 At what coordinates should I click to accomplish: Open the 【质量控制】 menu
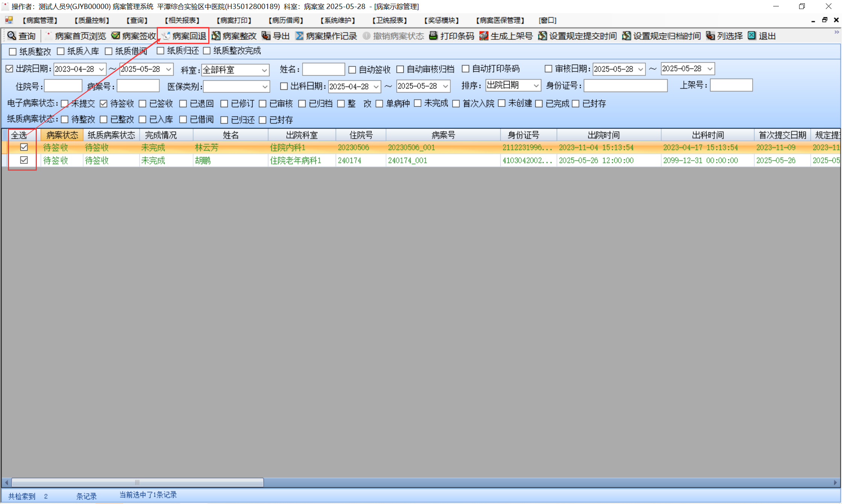[92, 20]
